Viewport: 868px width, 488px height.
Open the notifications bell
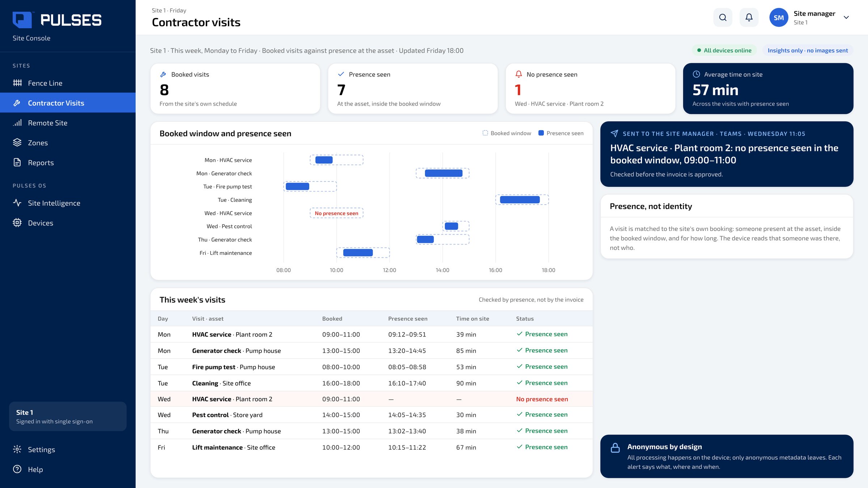(x=749, y=17)
